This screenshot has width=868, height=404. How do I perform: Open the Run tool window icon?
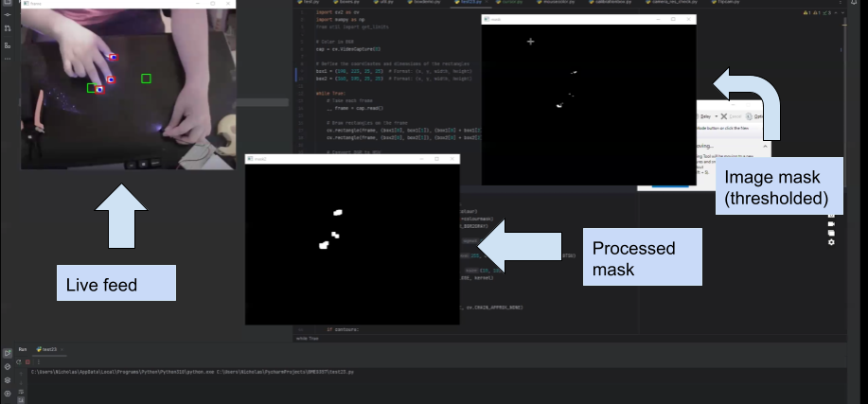[8, 353]
